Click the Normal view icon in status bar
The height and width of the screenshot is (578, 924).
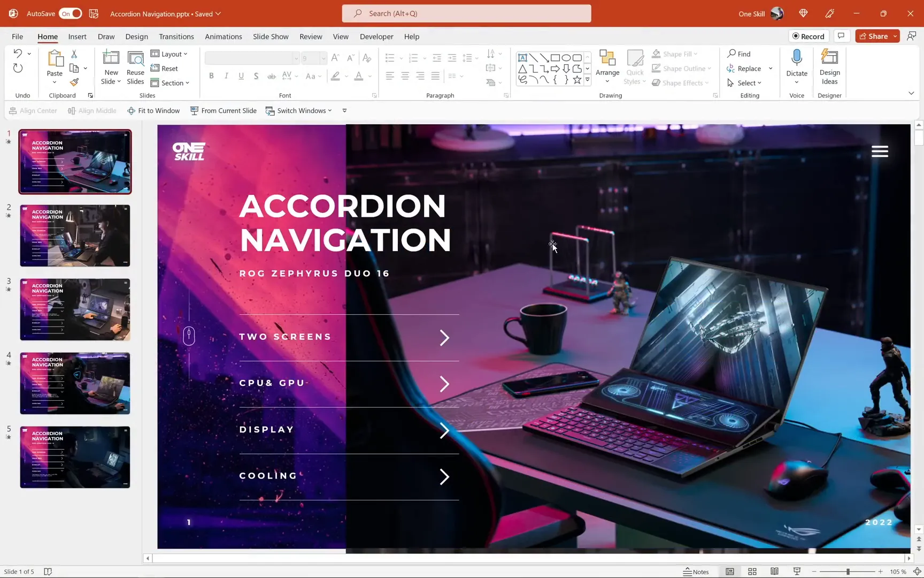click(729, 572)
